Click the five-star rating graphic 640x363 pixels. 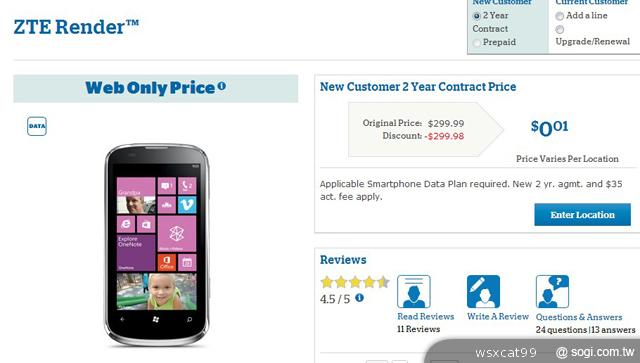point(355,282)
